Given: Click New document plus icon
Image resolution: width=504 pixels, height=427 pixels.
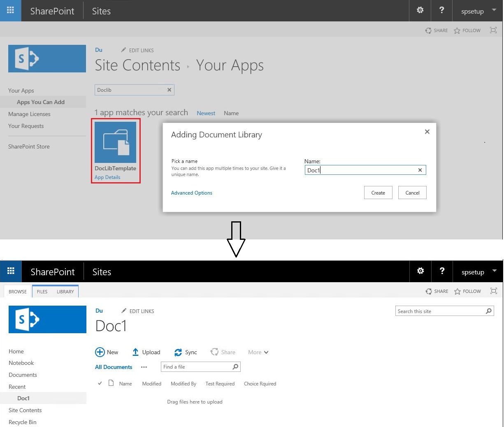Looking at the screenshot, I should 100,352.
